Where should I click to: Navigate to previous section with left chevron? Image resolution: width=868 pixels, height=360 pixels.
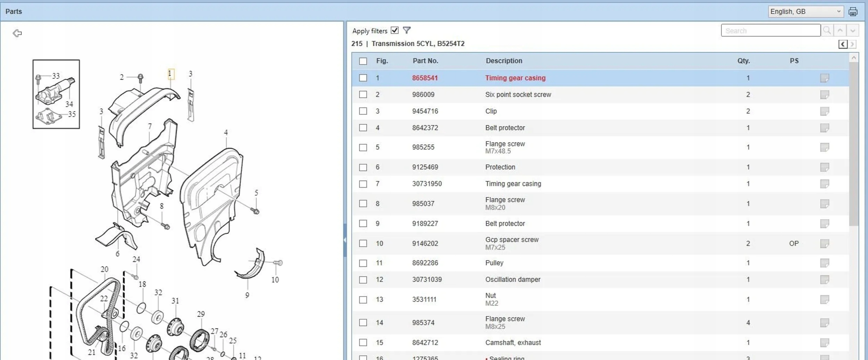pyautogui.click(x=843, y=44)
